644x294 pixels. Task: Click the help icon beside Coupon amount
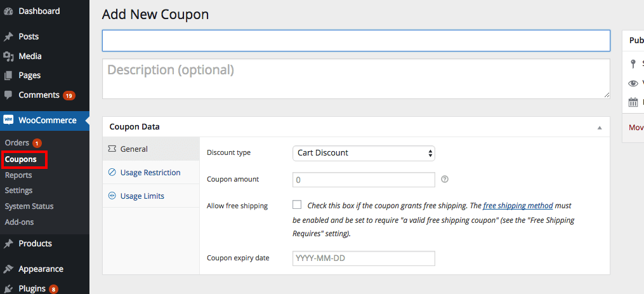click(445, 180)
